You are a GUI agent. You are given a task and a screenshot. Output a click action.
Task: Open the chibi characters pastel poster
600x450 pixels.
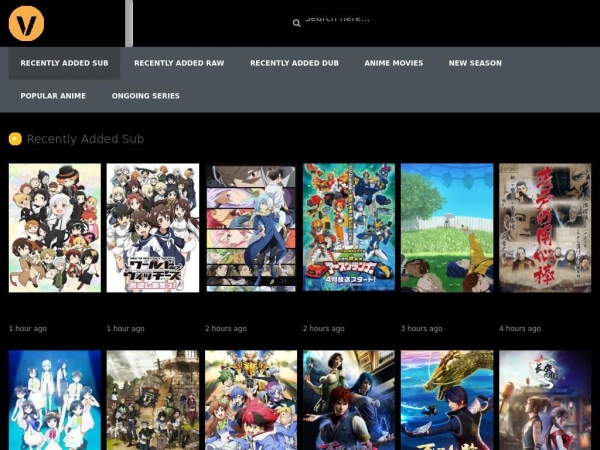pos(55,228)
